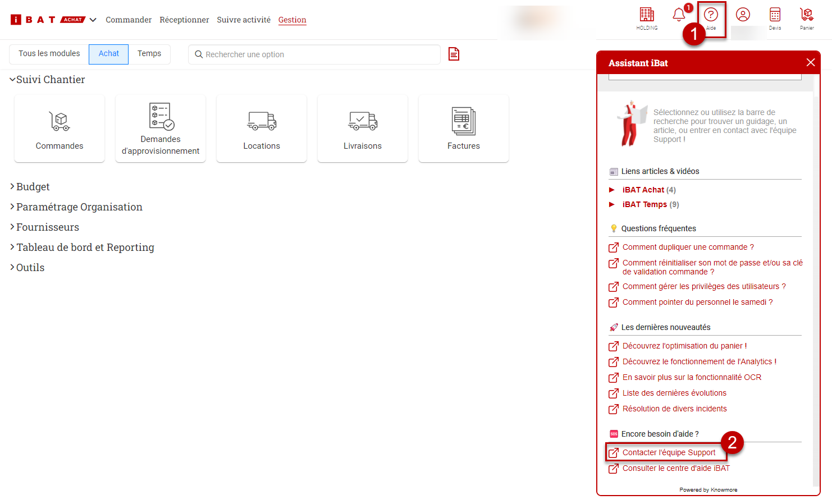Collapse the Suivi Chantier section
Screen dimensions: 832x504
pos(50,80)
